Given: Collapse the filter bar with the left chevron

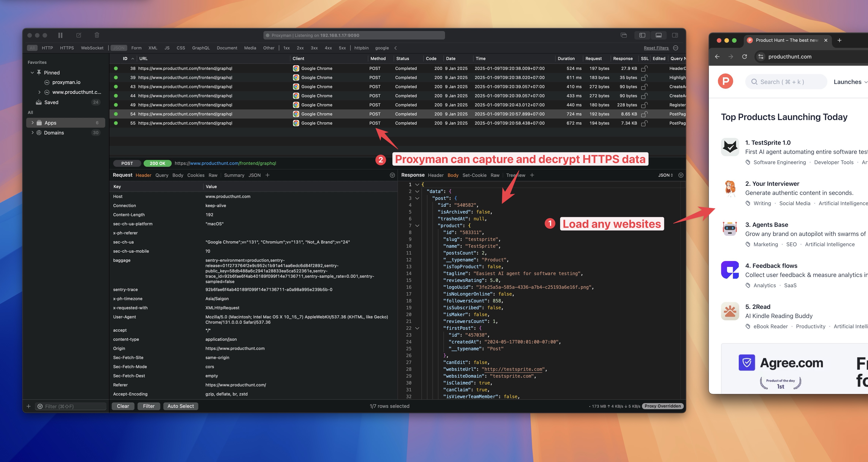Looking at the screenshot, I should click(396, 48).
